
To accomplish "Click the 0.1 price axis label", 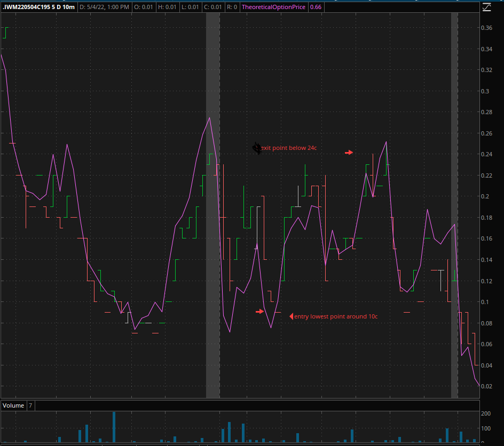I will [485, 302].
